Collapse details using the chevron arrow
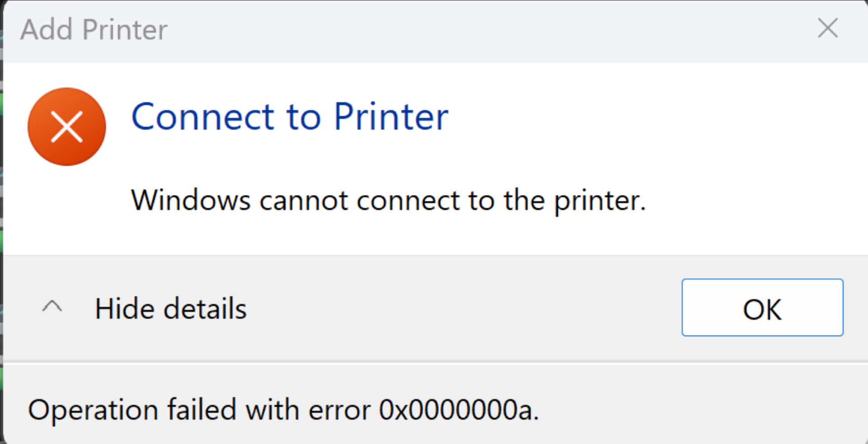The width and height of the screenshot is (868, 444). 52,307
